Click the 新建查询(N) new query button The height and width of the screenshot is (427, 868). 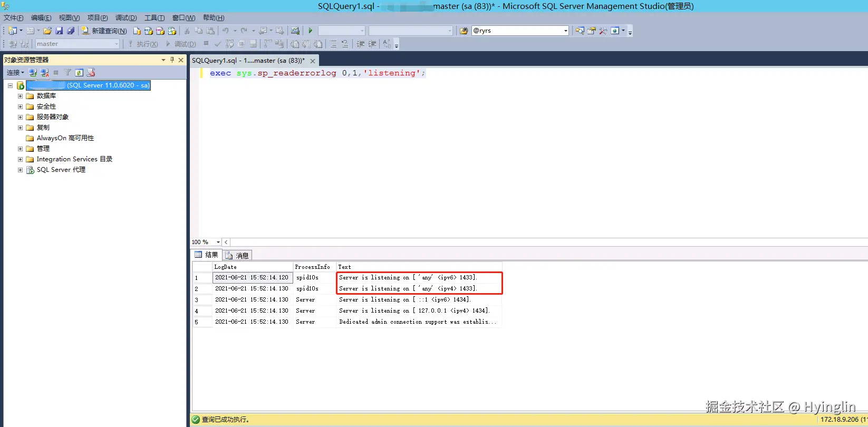[104, 31]
